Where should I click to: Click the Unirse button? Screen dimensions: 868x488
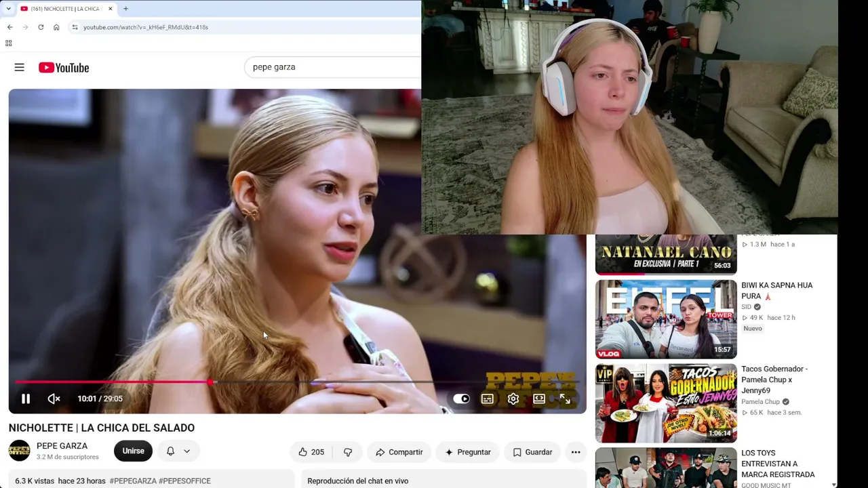coord(133,451)
